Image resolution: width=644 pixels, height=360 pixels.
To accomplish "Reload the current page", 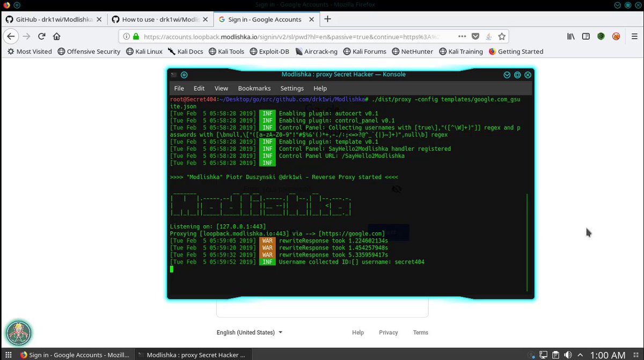I will tap(41, 36).
